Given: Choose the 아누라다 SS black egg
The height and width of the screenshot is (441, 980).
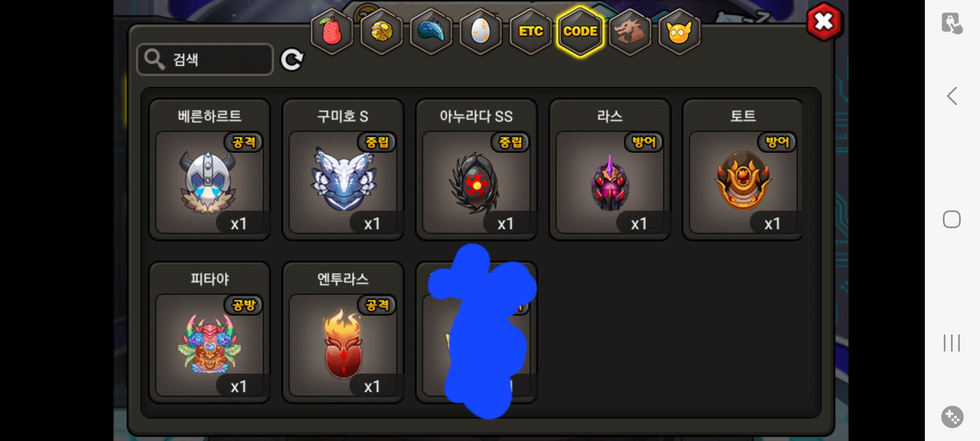Looking at the screenshot, I should tap(477, 169).
